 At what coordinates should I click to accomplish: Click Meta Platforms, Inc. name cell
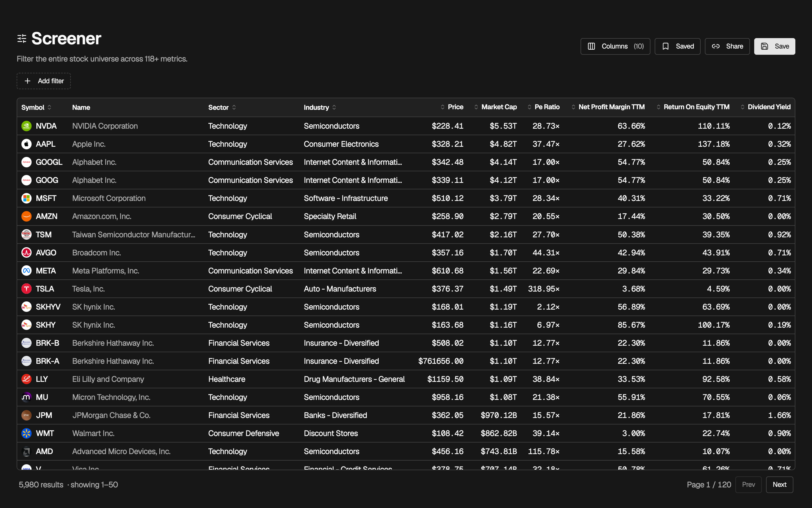pyautogui.click(x=106, y=271)
